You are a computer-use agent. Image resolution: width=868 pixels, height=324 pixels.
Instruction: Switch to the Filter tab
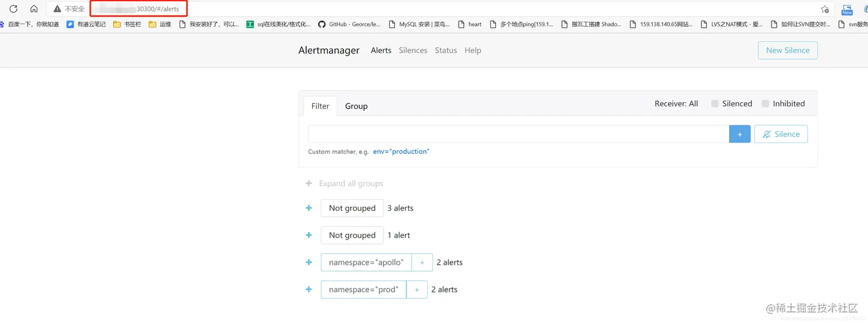320,106
